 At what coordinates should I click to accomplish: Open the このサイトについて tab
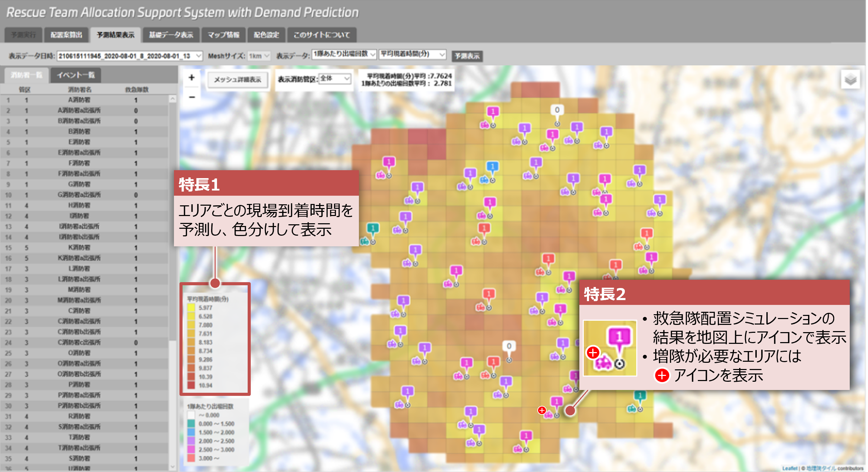click(321, 35)
